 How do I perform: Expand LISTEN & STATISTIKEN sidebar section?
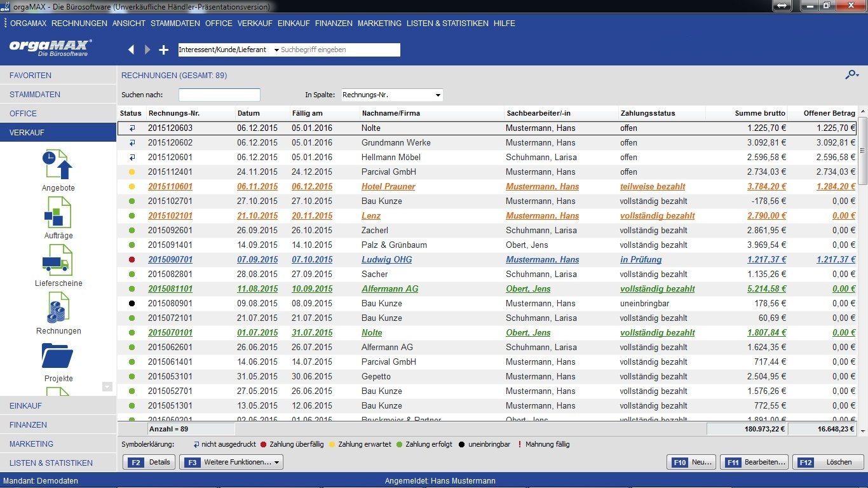tap(58, 463)
